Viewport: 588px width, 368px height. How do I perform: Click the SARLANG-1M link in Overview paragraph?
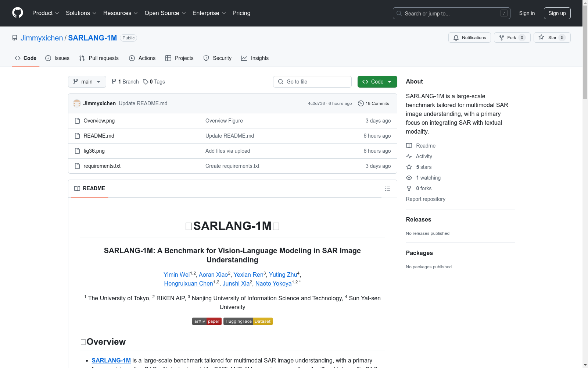[111, 360]
